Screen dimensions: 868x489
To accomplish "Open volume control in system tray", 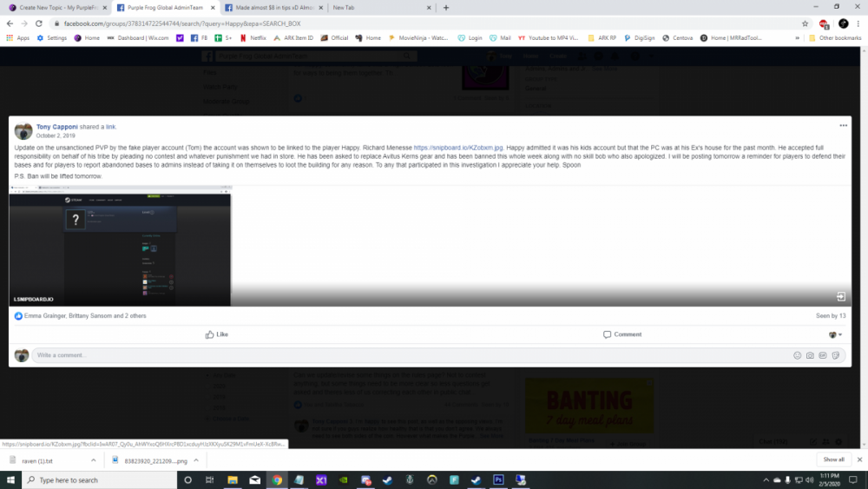I will (809, 480).
